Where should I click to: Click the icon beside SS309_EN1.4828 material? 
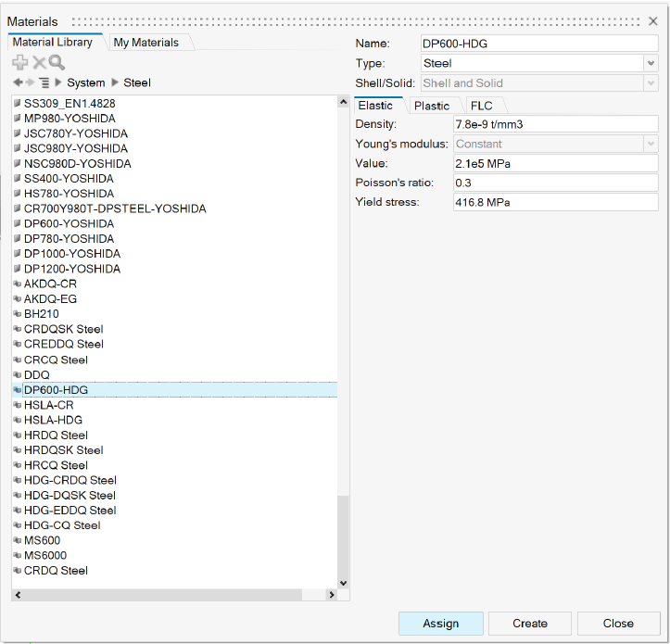point(17,103)
